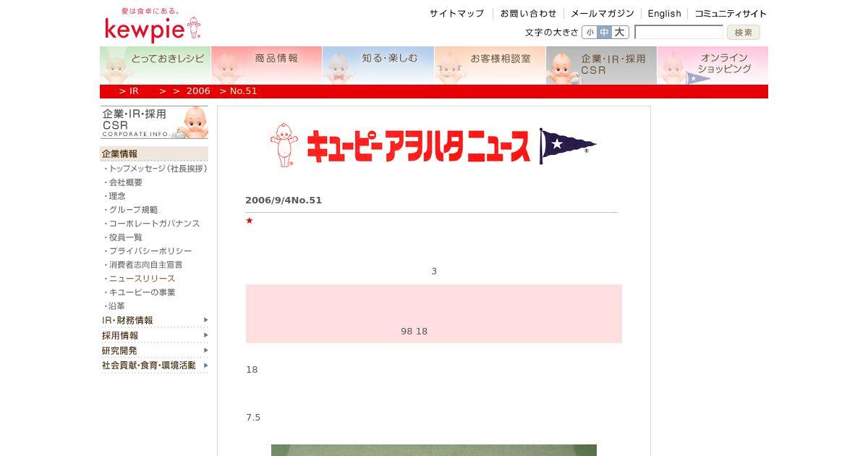Select the 企業情報 sidebar heading
The height and width of the screenshot is (456, 868).
pos(154,153)
